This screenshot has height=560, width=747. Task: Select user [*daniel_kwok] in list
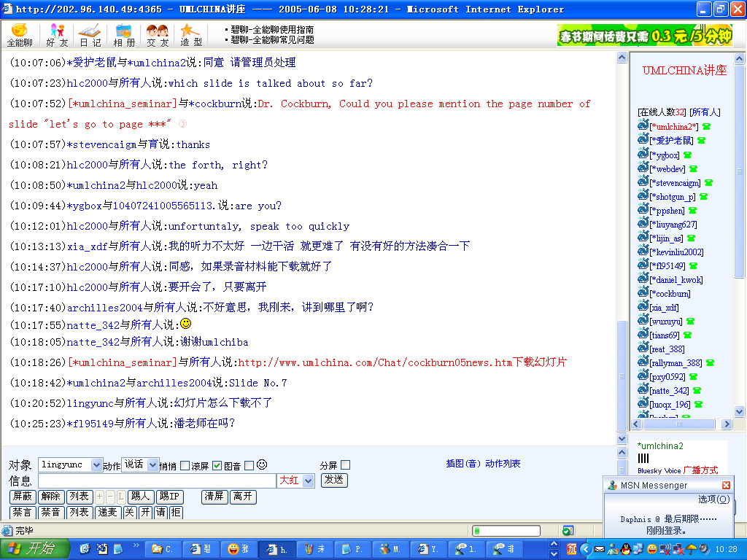676,280
